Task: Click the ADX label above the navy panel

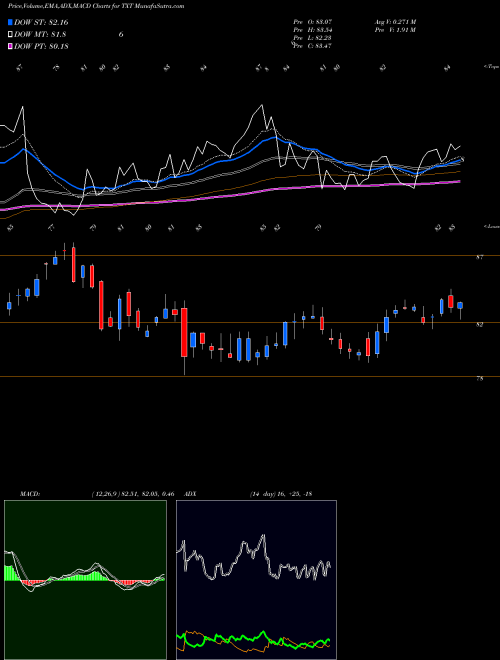Action: point(191,494)
